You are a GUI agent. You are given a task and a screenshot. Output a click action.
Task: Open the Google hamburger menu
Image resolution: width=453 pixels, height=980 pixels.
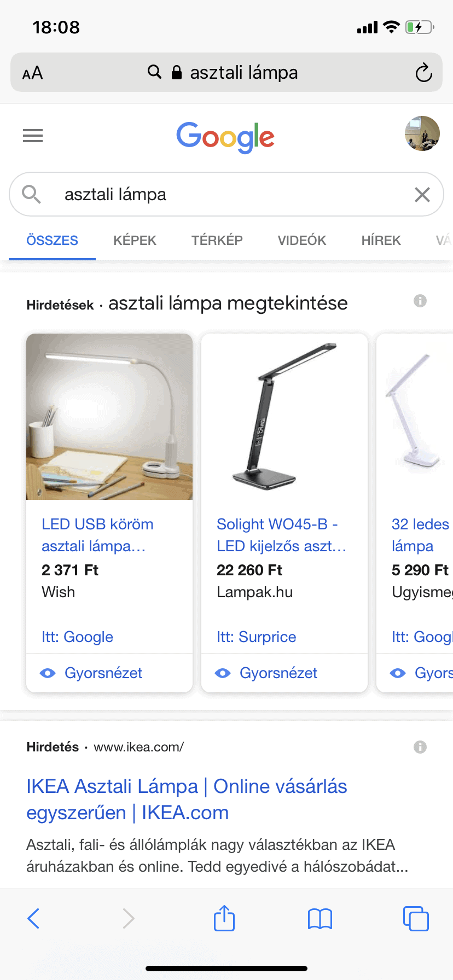pos(33,136)
